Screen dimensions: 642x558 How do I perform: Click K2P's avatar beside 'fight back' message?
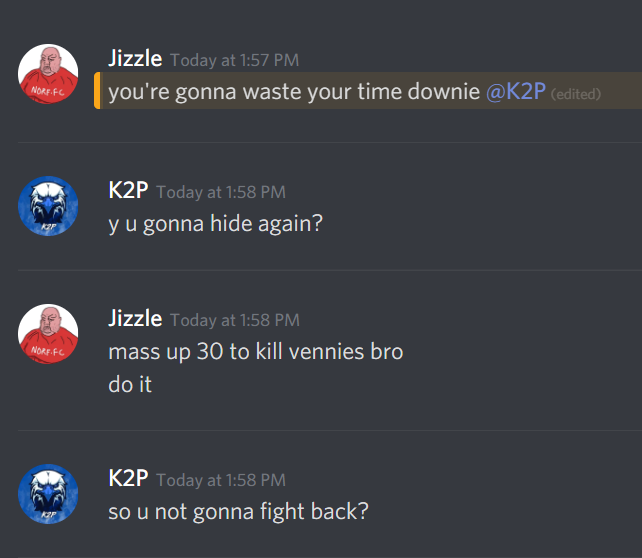(x=48, y=494)
